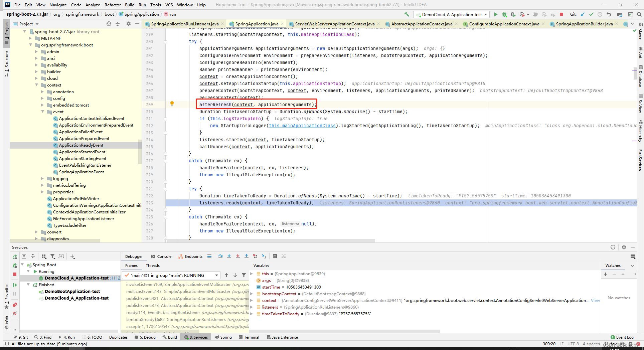644x350 pixels.
Task: Click View Breakpoints icon in Services sidebar
Action: 15,305
